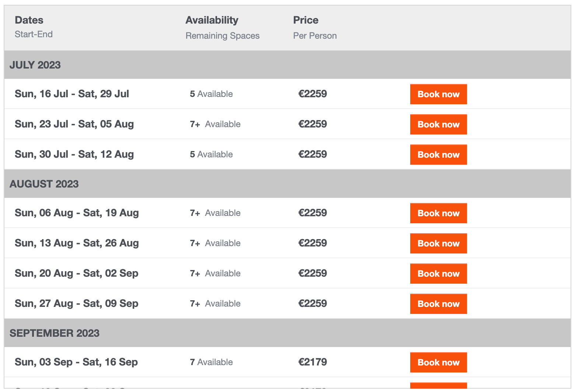Click the Availability column heading
575x392 pixels.
pos(212,20)
